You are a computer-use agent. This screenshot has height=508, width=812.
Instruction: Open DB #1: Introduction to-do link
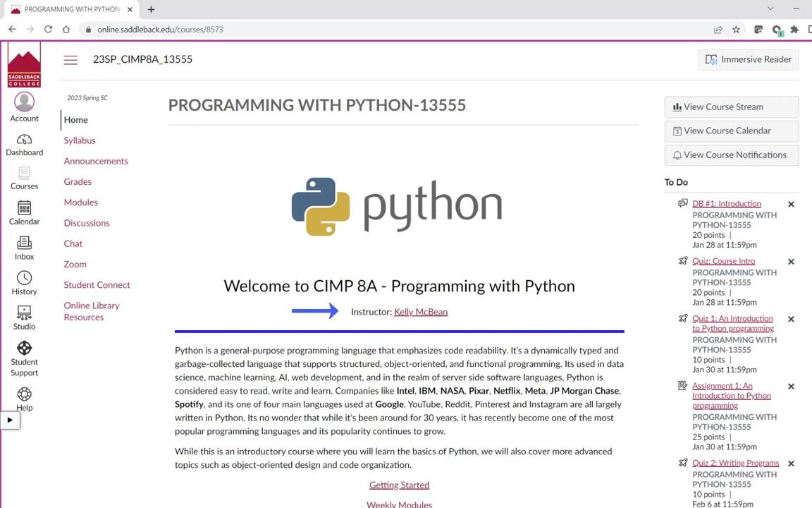tap(727, 204)
